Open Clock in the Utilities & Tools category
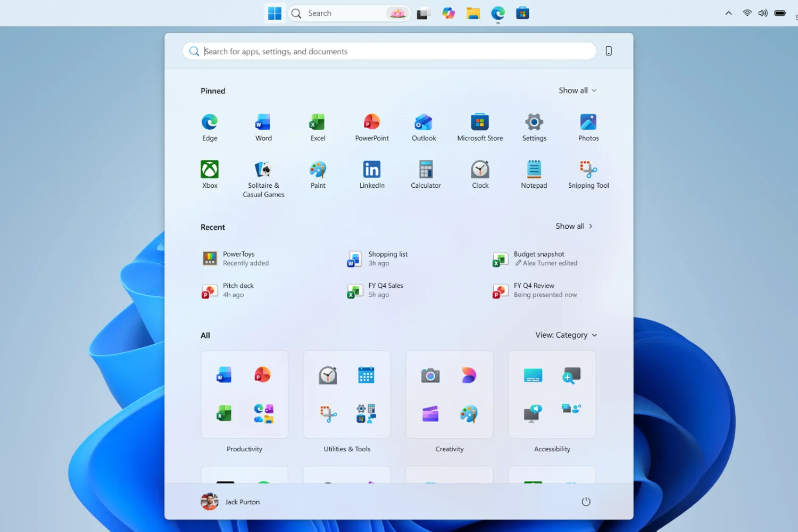 [x=328, y=375]
